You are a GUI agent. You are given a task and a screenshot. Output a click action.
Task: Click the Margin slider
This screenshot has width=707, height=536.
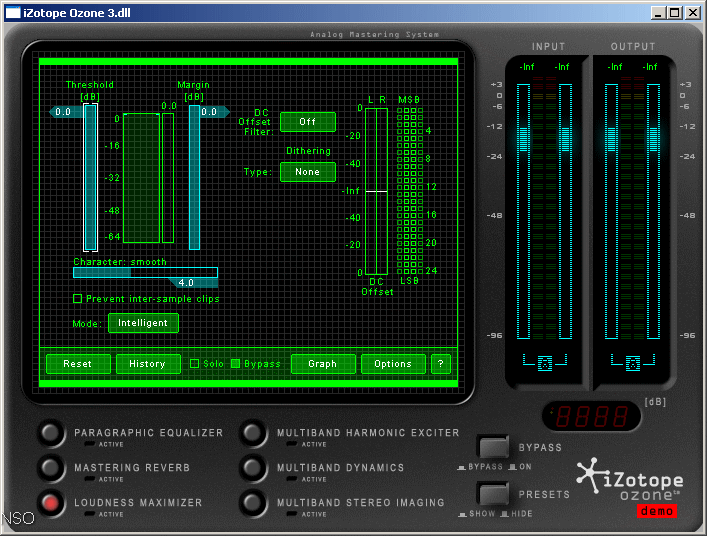click(194, 177)
